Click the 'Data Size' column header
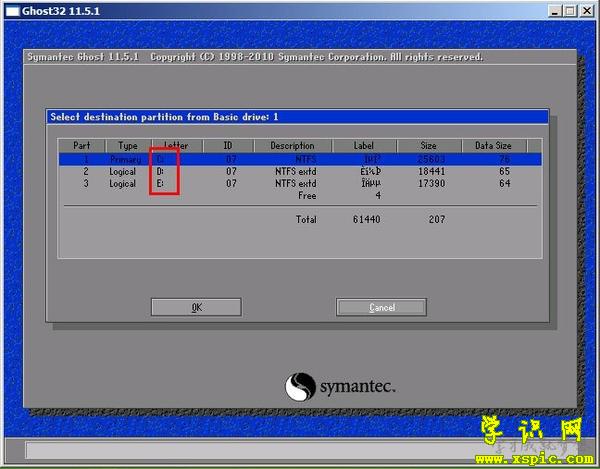Screen dimensions: 600x469 point(493,146)
